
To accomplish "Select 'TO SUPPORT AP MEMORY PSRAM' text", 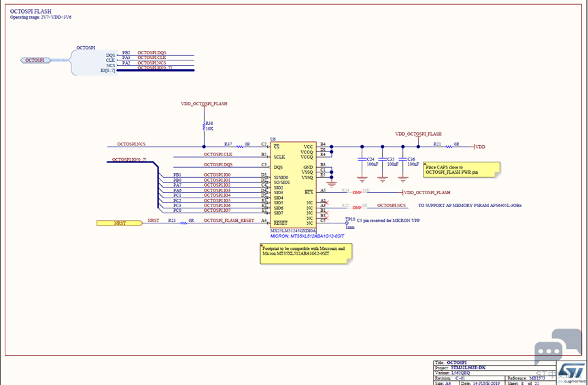I will (470, 206).
